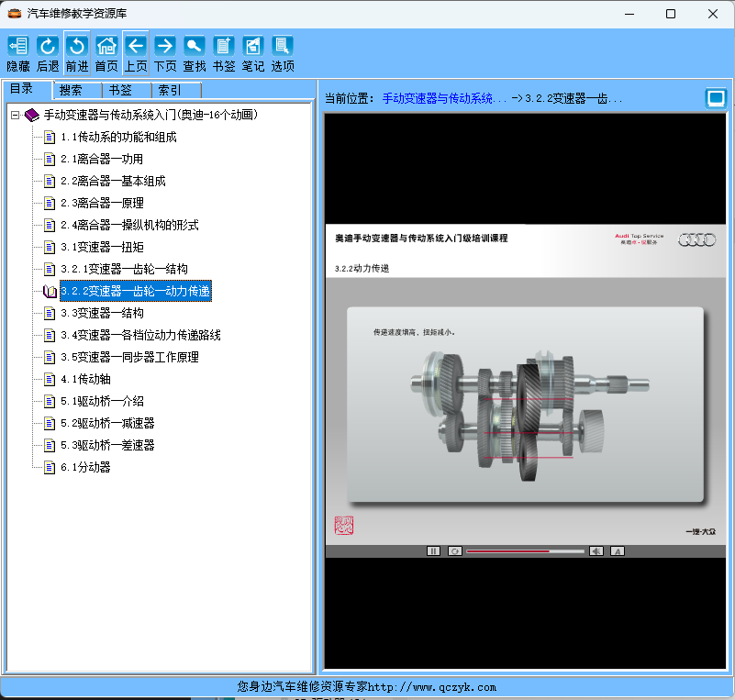This screenshot has width=735, height=700.
Task: Click the page icon beside 5.1驱动桥—介绍
Action: (50, 402)
